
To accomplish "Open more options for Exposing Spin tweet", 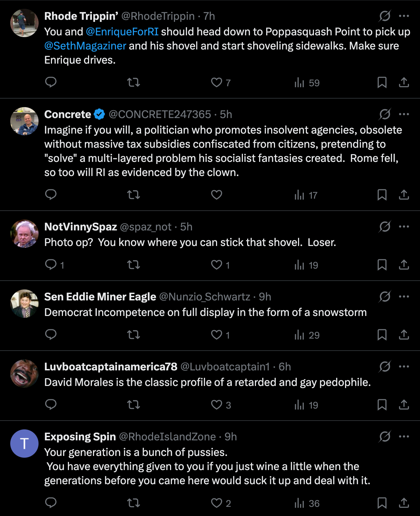I will (404, 436).
